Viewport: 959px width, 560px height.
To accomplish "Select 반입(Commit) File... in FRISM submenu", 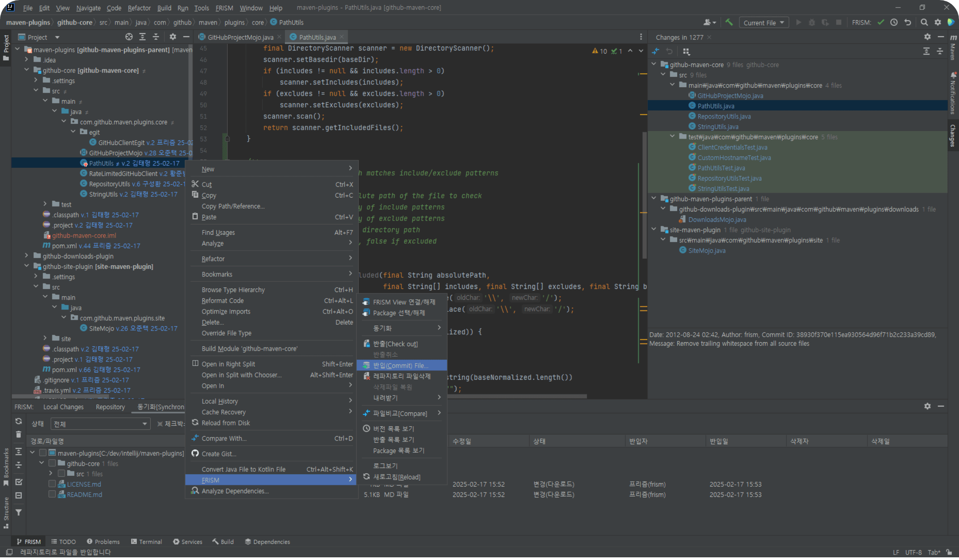I will pos(402,365).
